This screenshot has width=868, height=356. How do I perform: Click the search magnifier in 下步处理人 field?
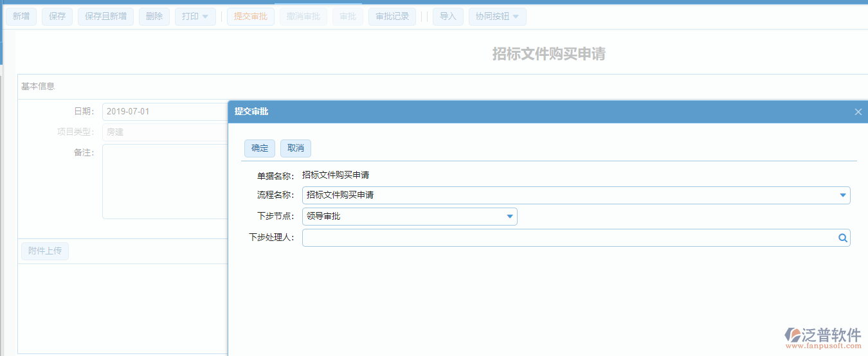click(842, 238)
